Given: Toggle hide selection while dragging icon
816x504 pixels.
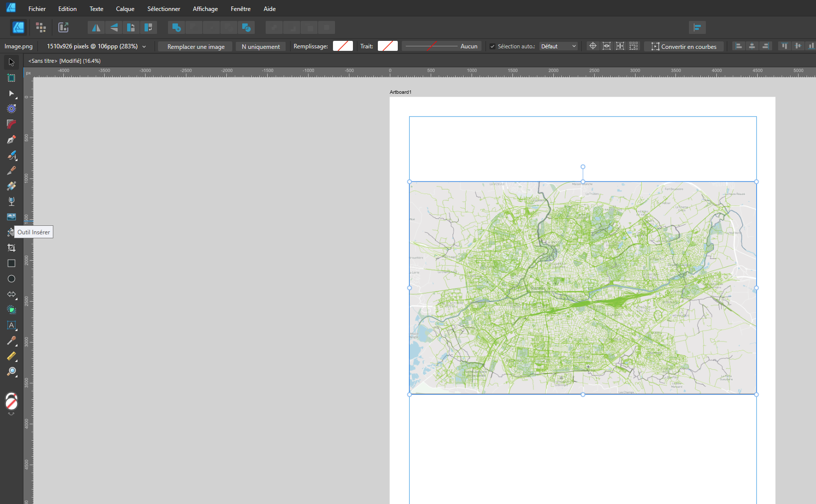Looking at the screenshot, I should coord(607,46).
